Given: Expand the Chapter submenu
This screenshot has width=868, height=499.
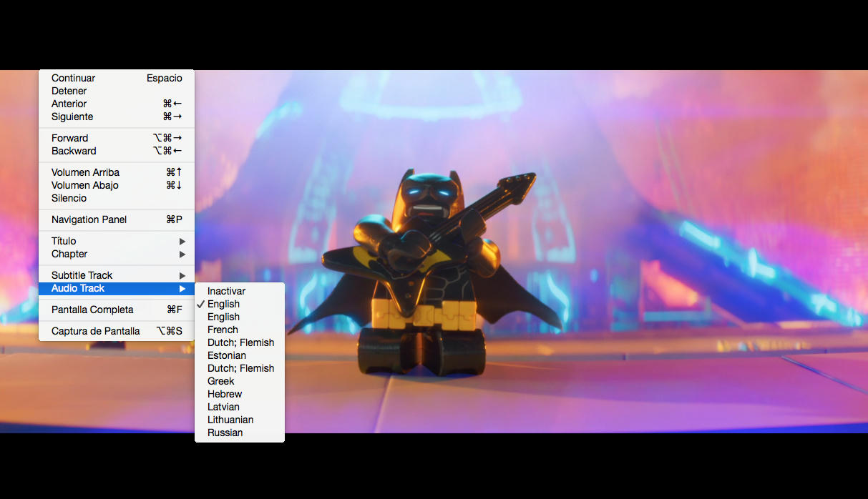Looking at the screenshot, I should (x=69, y=254).
